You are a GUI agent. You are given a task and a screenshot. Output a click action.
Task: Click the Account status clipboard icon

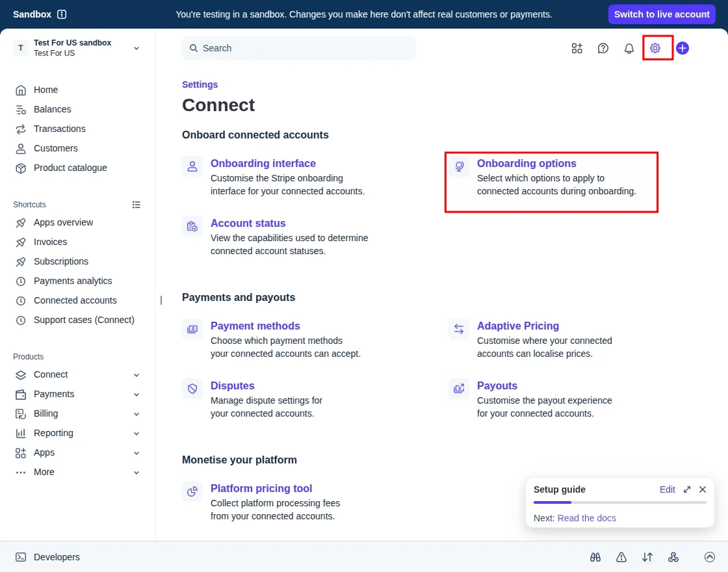click(x=192, y=226)
